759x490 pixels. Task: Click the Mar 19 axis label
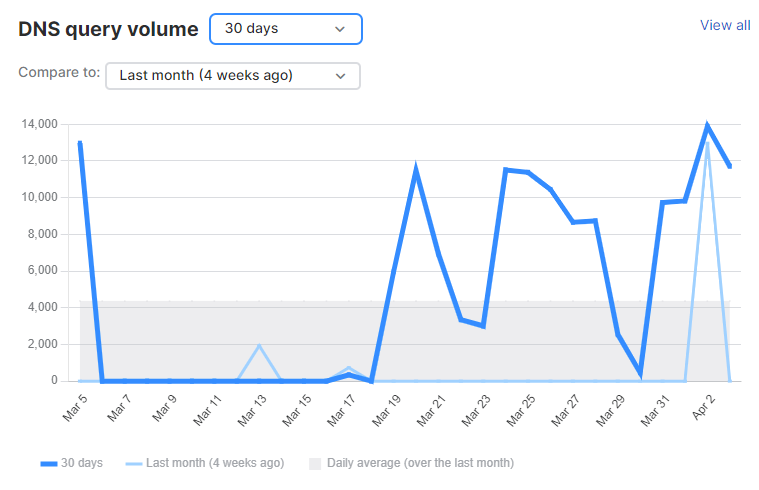[x=384, y=410]
